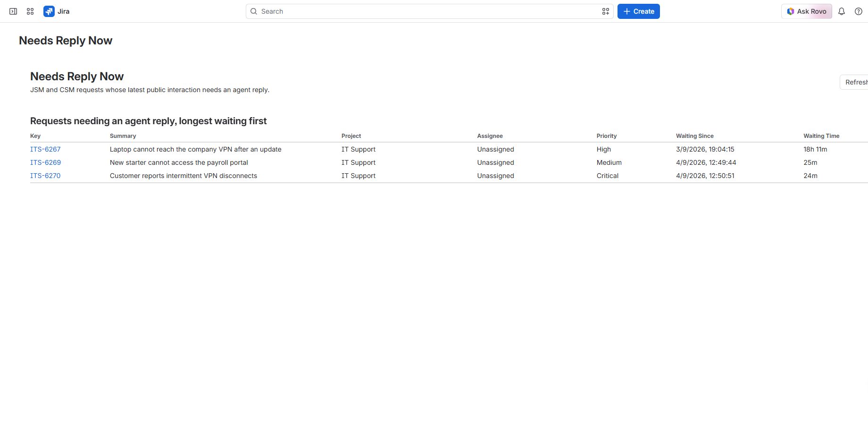Screen dimensions: 868x425
Task: Click waiting since 4/9/2026, 12:49:44
Action: tap(706, 162)
